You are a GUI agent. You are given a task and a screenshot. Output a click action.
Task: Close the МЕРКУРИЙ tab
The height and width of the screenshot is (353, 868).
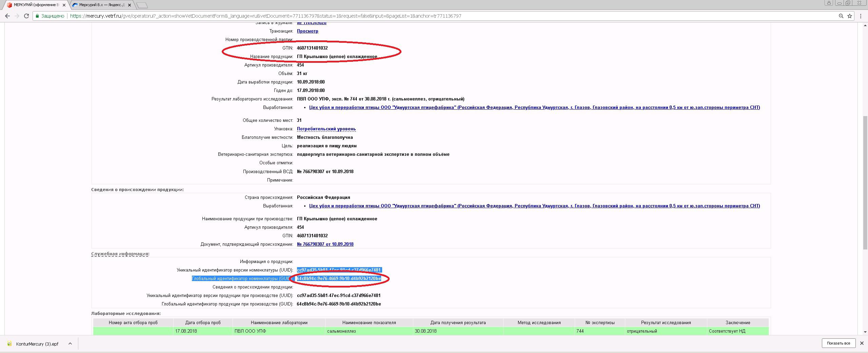tap(64, 5)
